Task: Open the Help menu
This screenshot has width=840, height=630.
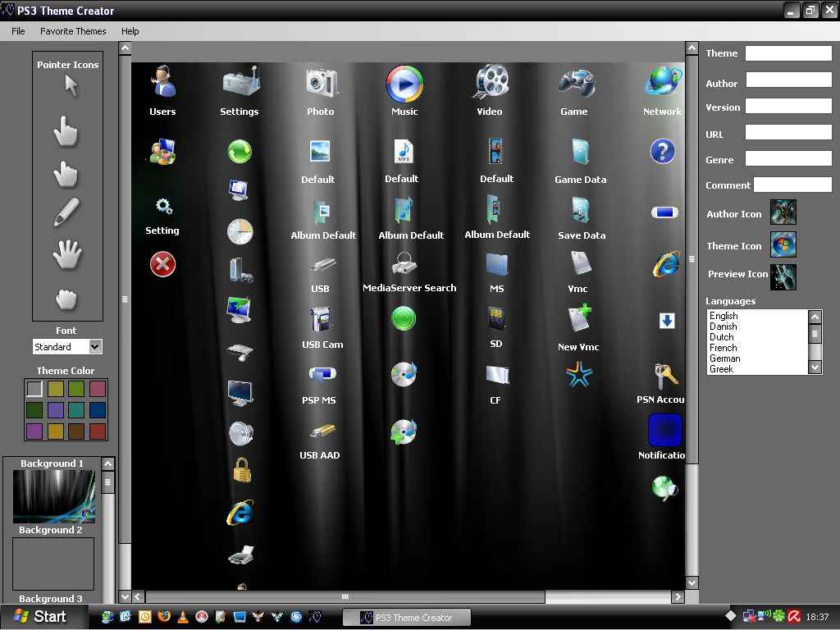Action: [x=130, y=31]
